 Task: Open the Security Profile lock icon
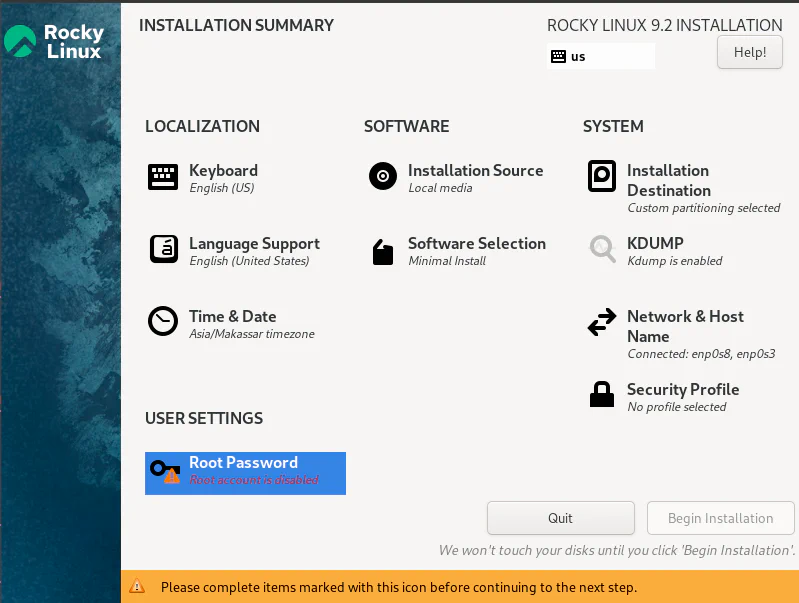602,394
